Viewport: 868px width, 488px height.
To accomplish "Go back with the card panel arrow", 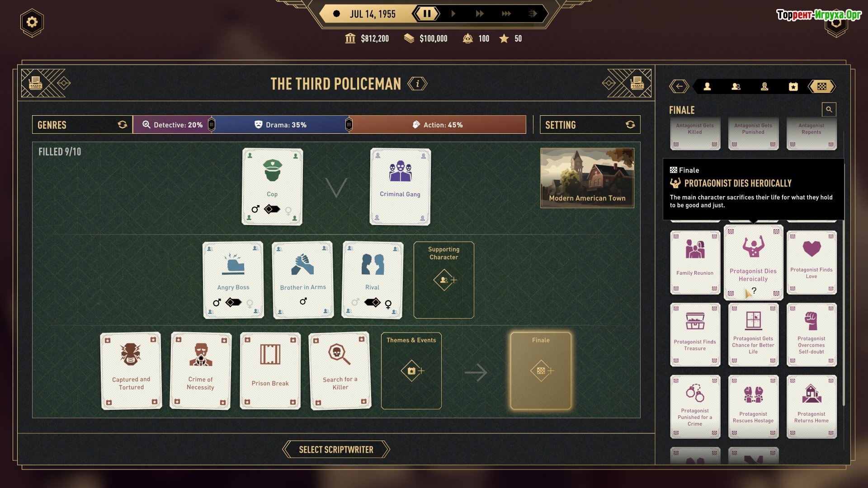I will pyautogui.click(x=679, y=86).
